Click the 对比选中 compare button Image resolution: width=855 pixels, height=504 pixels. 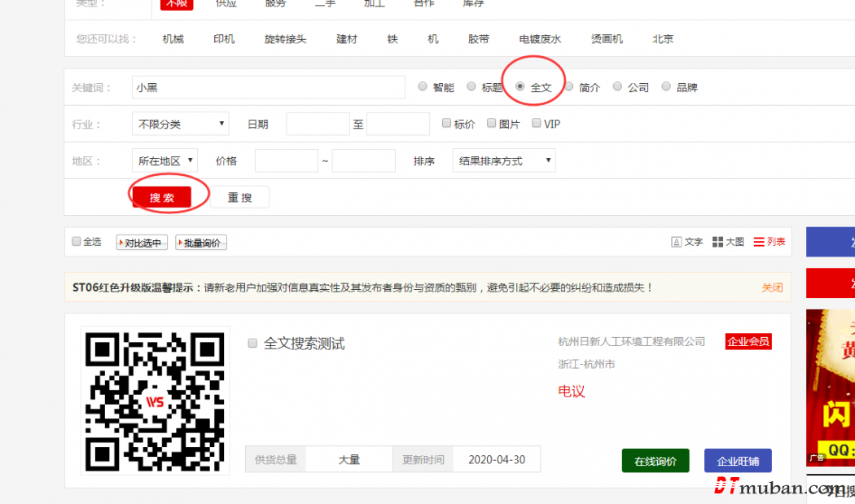(x=142, y=243)
